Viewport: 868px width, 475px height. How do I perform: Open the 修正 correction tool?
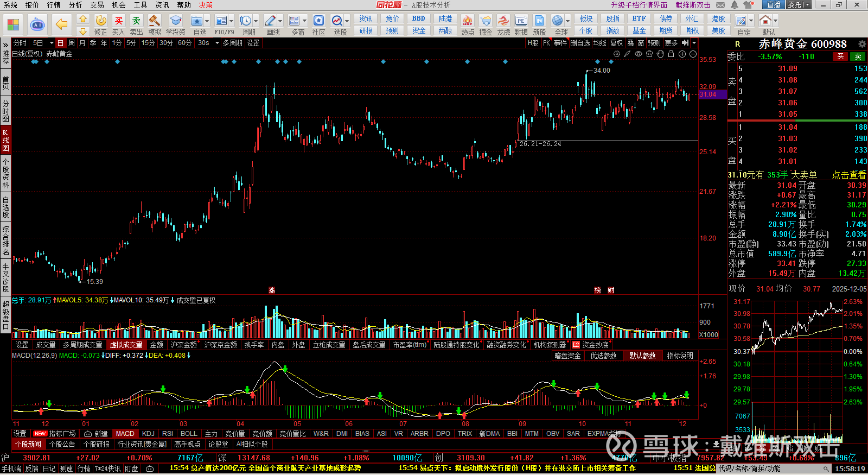pos(101,21)
